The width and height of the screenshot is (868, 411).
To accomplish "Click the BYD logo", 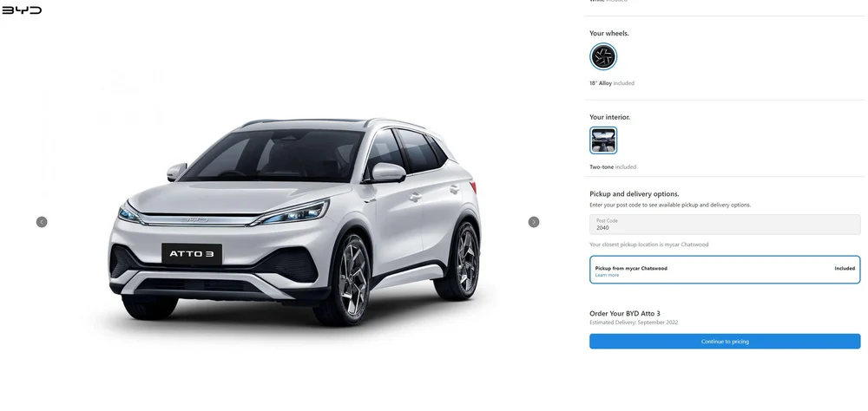I will (22, 10).
